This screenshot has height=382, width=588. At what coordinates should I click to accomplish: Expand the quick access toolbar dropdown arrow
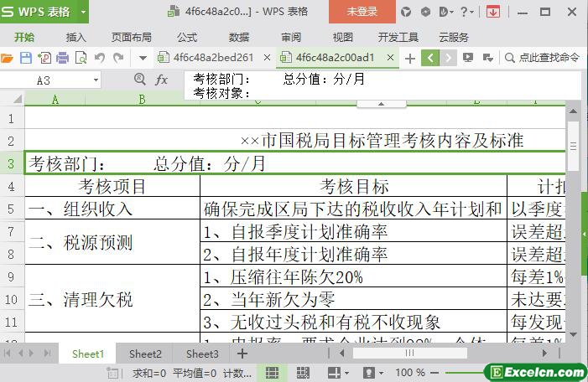pyautogui.click(x=143, y=58)
